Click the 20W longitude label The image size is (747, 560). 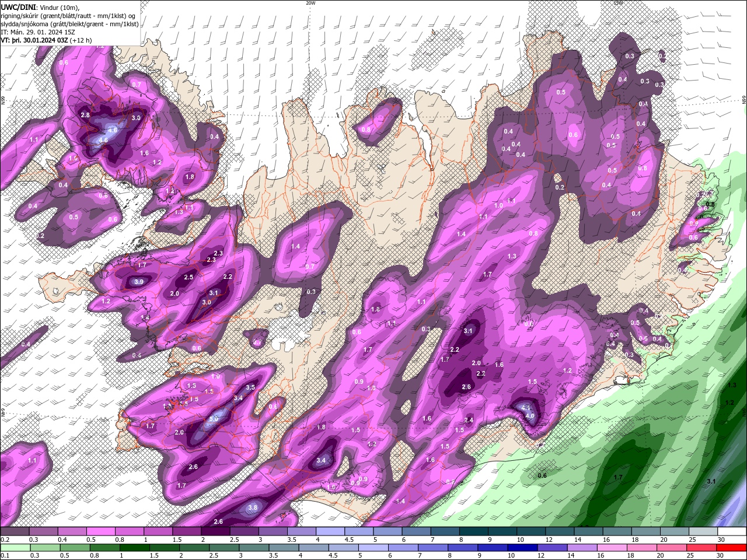coord(310,3)
